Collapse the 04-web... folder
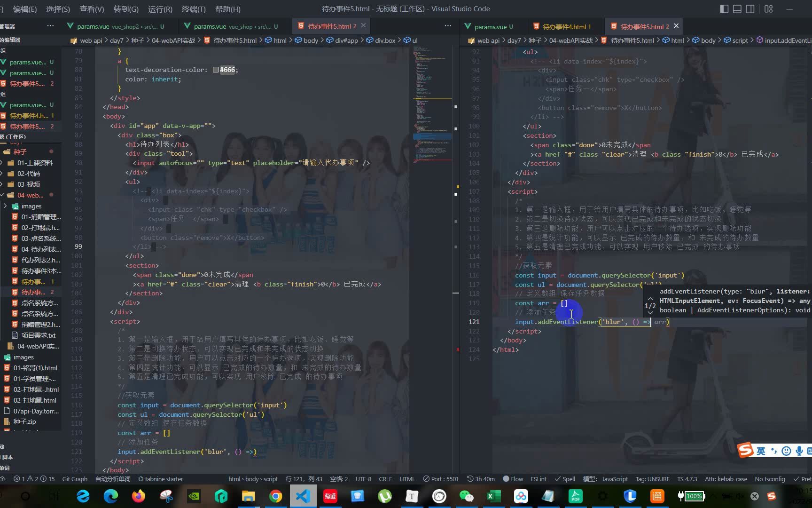 click(31, 195)
